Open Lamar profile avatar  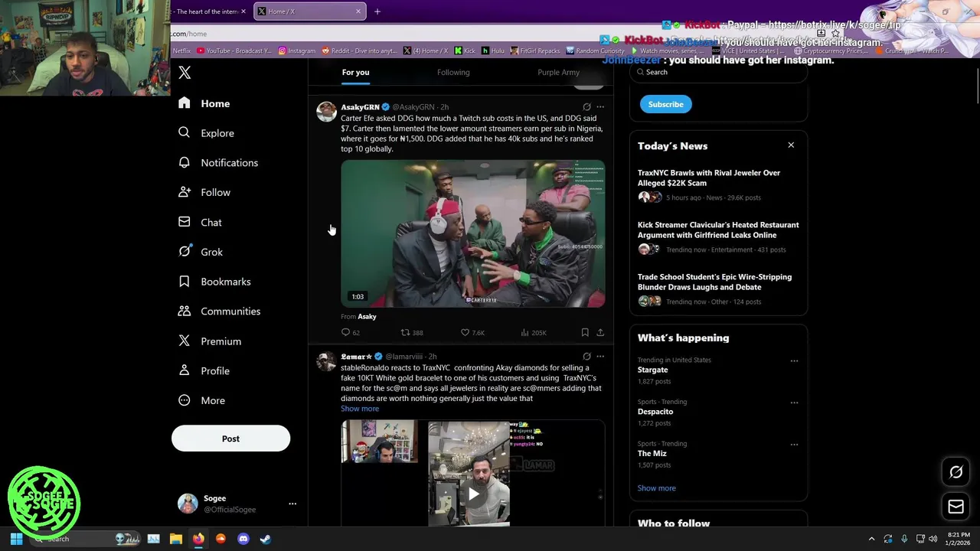pos(327,361)
